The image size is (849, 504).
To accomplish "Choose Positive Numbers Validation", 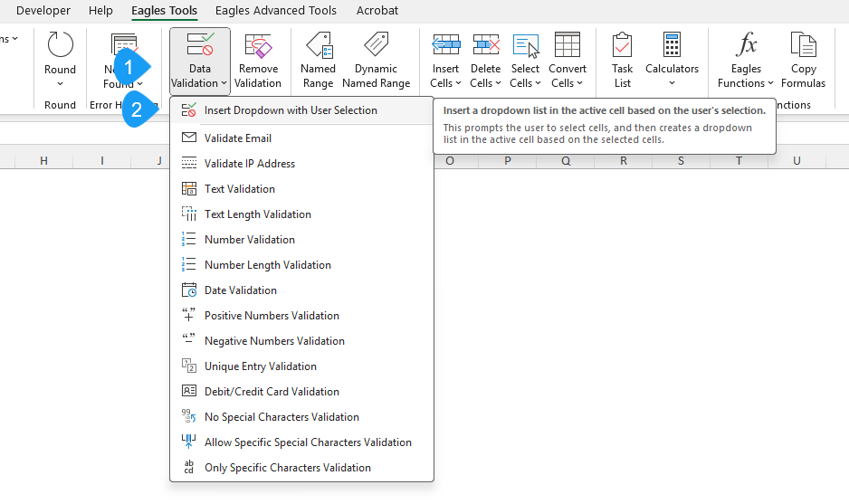I will (301, 316).
